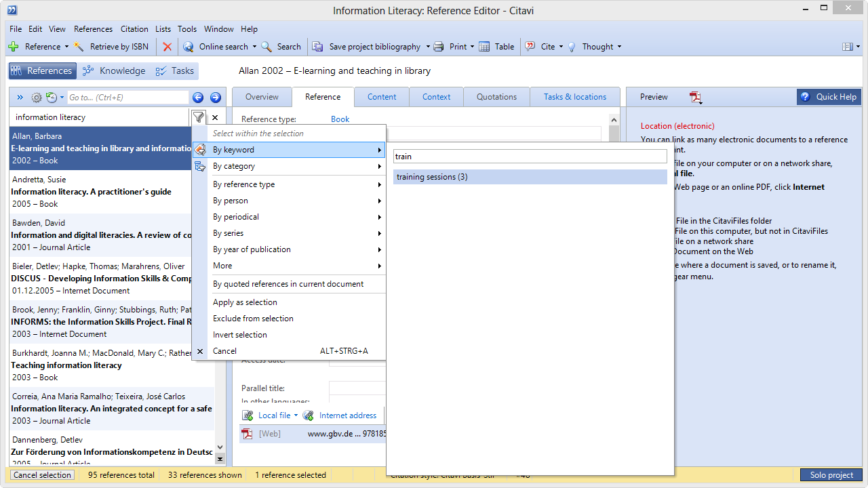Click the Citavi app icon in title bar

pos(12,9)
